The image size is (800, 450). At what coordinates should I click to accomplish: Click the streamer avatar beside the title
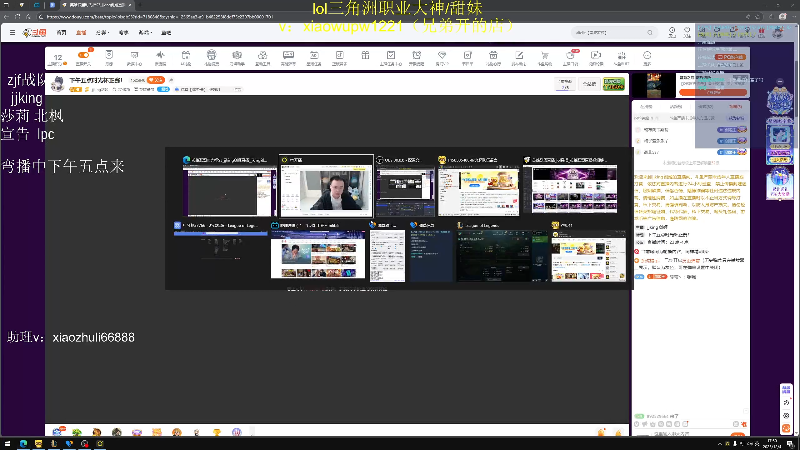(58, 84)
